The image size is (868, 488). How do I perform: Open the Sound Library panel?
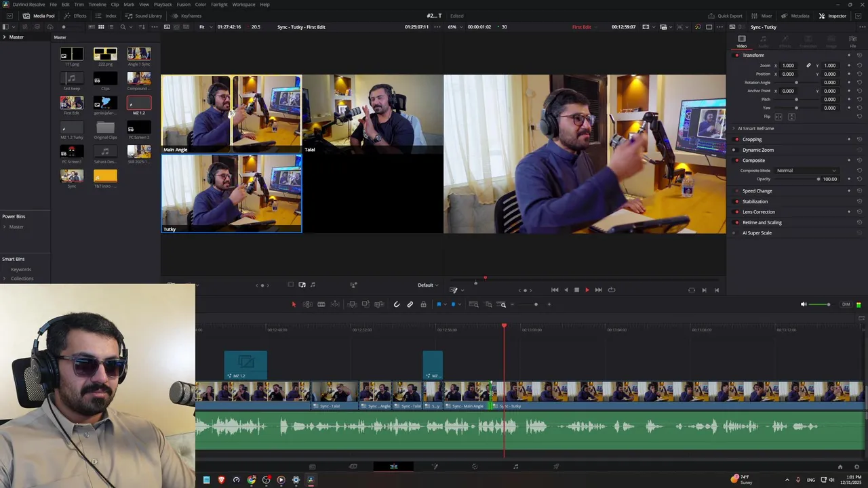click(x=143, y=16)
